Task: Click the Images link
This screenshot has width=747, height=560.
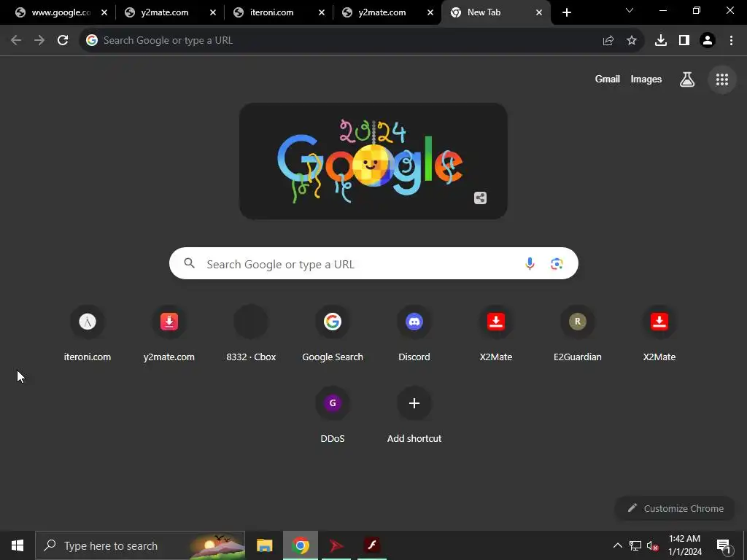Action: 646,79
